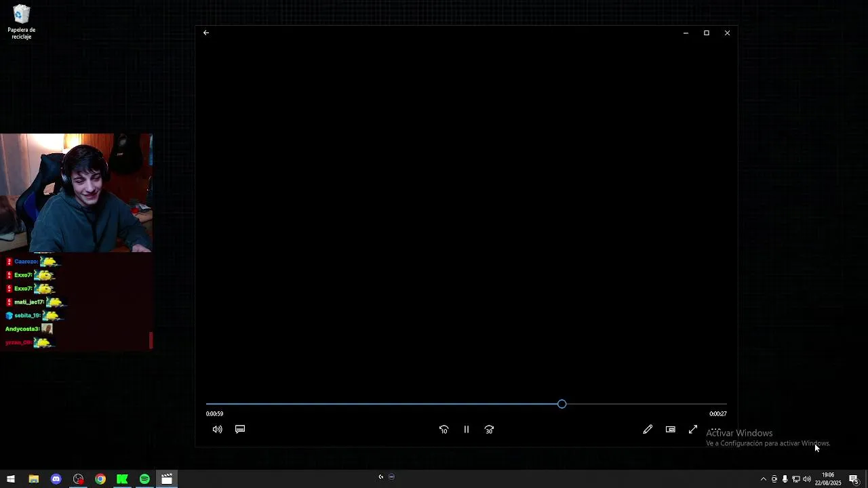The width and height of the screenshot is (868, 488).
Task: Play in mini view mode
Action: click(x=671, y=429)
